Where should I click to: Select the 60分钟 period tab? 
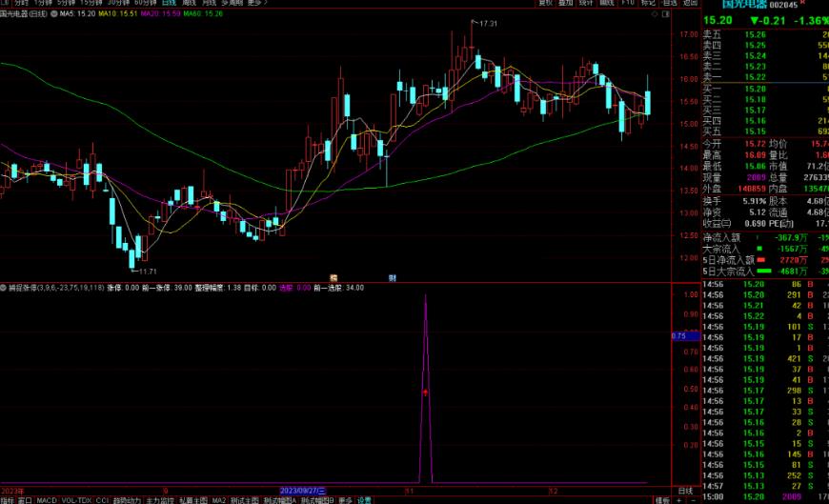tap(146, 3)
